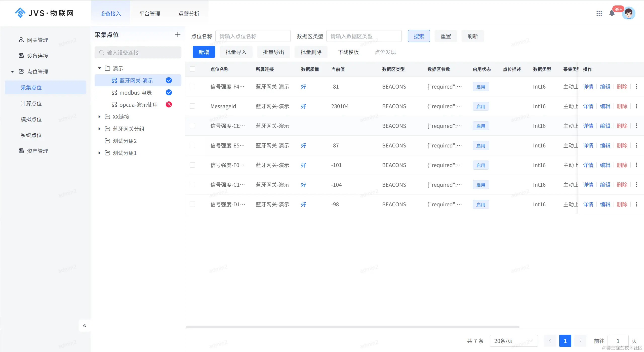Collapse the 演示 folder
The width and height of the screenshot is (644, 352).
[x=99, y=68]
